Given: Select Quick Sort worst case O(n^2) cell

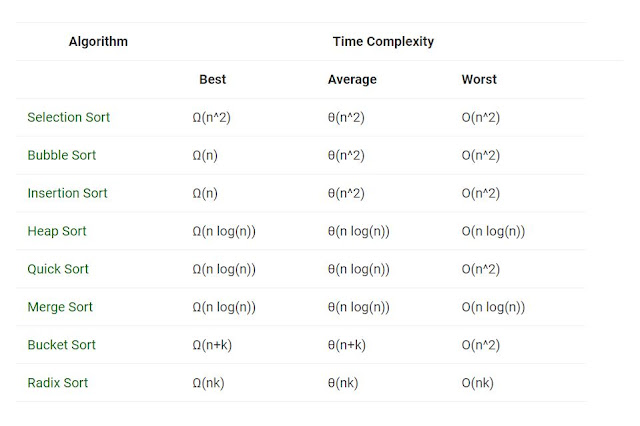Looking at the screenshot, I should click(480, 269).
